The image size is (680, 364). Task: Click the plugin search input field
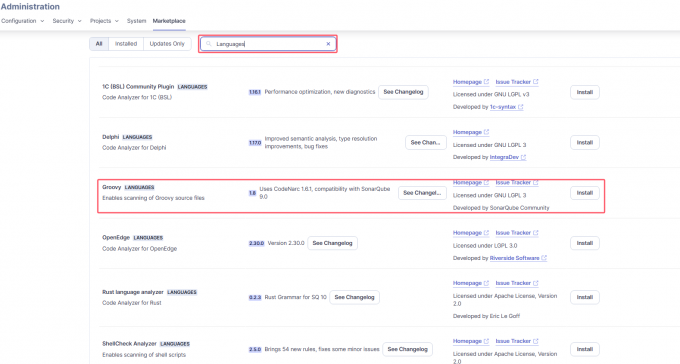pos(268,44)
